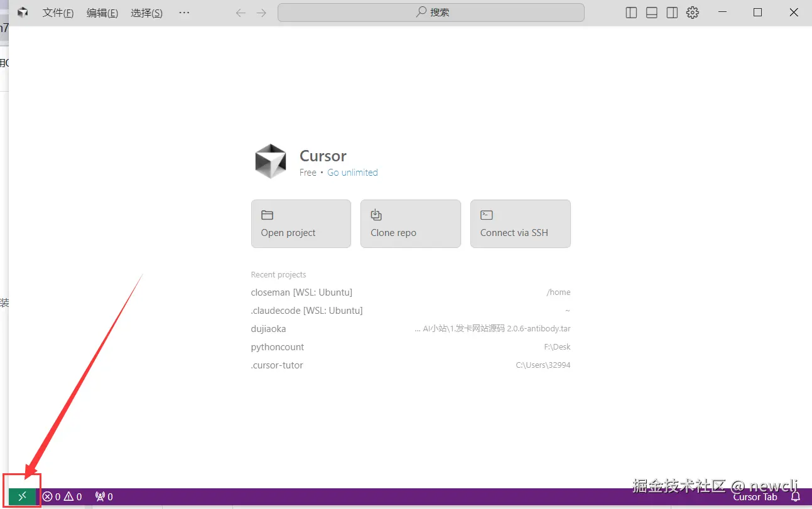Click the Clone repo button
Viewport: 812px width, 509px height.
410,223
